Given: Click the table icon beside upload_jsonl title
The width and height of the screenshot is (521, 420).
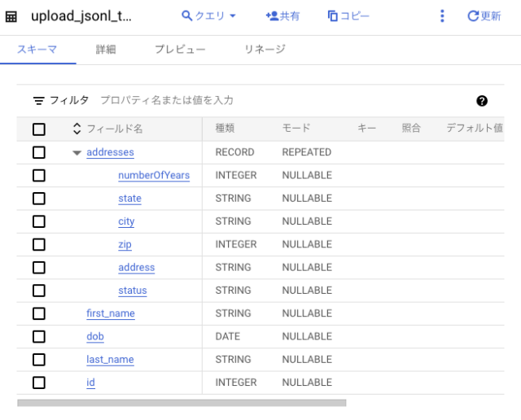Looking at the screenshot, I should [x=11, y=16].
